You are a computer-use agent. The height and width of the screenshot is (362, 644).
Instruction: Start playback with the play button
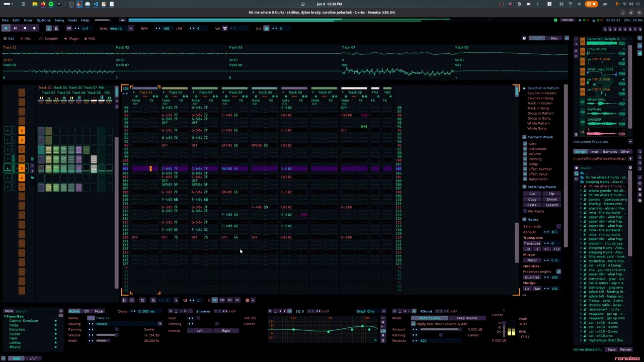tap(6, 28)
